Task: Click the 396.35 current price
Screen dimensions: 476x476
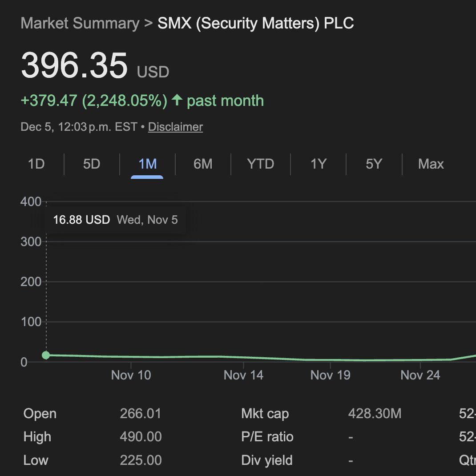Action: (x=74, y=65)
